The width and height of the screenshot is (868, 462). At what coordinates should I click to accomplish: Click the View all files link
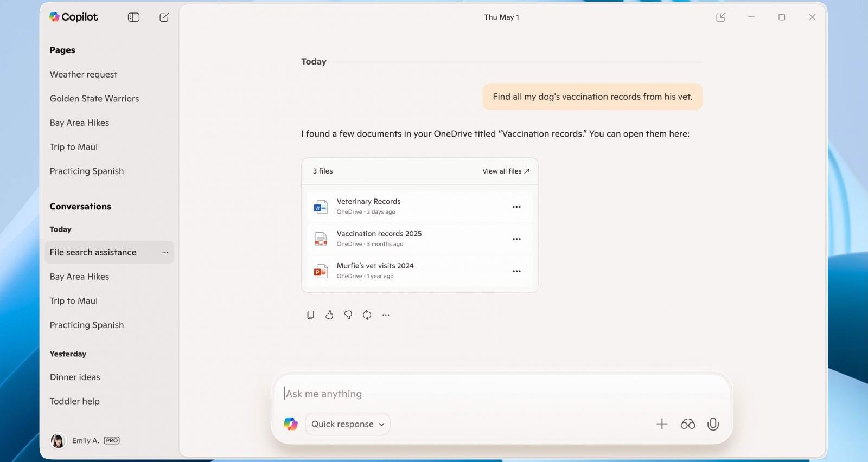pos(506,171)
